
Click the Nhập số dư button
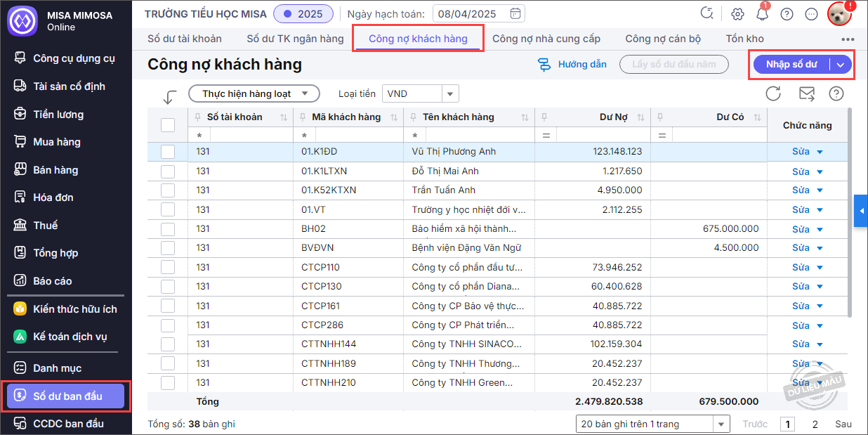[x=791, y=65]
